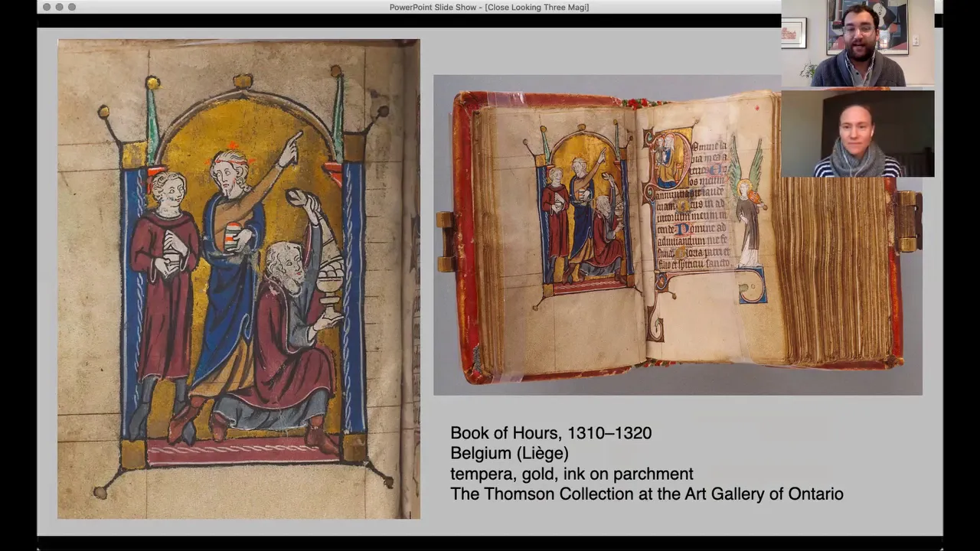Click the close window traffic-light button
The width and height of the screenshot is (980, 551).
[x=47, y=7]
